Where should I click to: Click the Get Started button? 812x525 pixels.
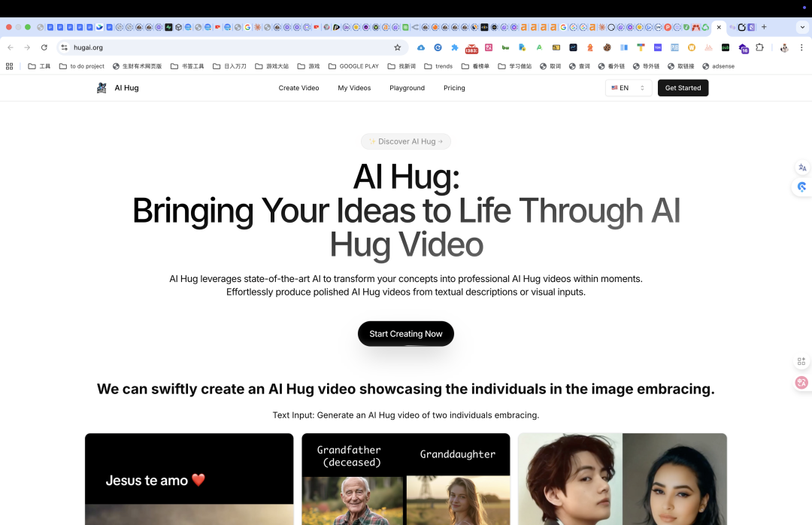coord(683,88)
